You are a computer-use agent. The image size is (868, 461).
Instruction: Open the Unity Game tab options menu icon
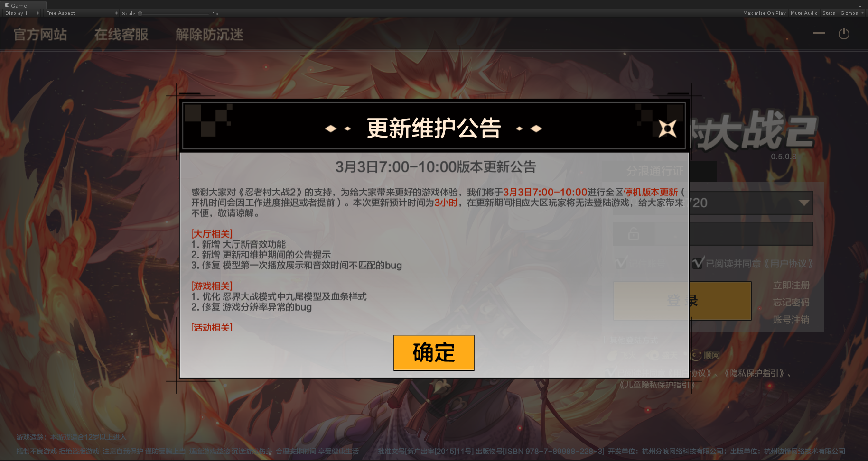[862, 6]
